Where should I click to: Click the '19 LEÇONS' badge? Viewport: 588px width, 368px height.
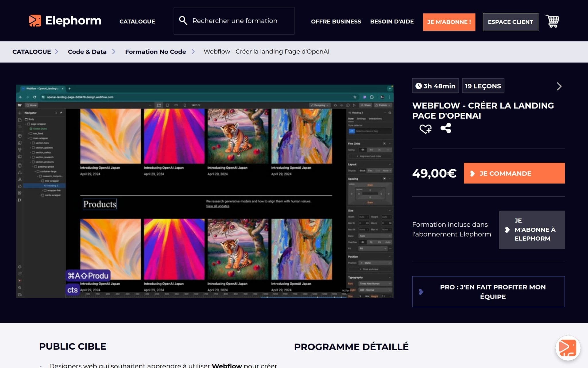[x=483, y=86]
